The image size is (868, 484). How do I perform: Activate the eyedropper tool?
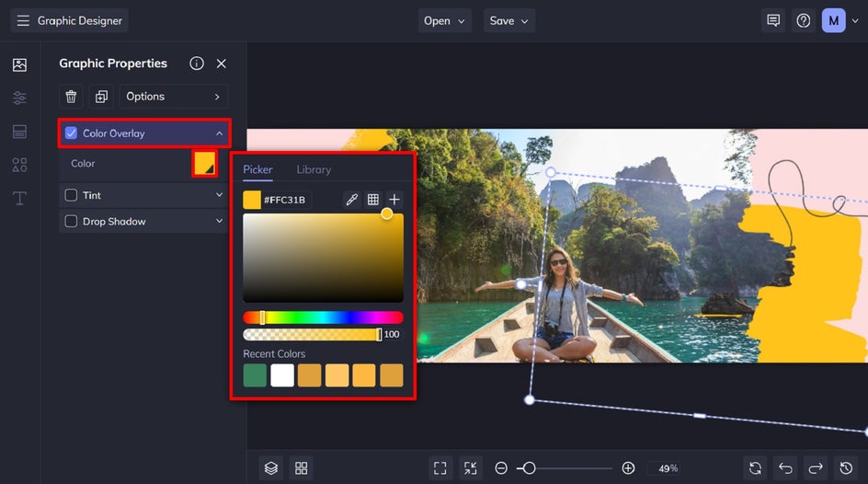tap(351, 200)
